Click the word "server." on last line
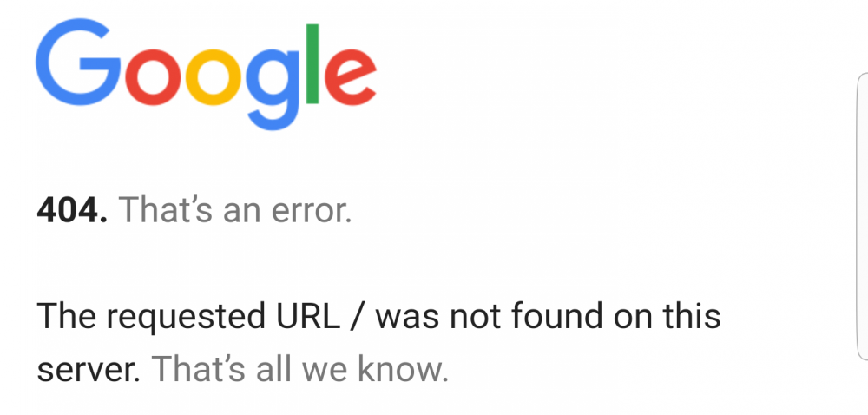The width and height of the screenshot is (868, 415). pos(89,371)
